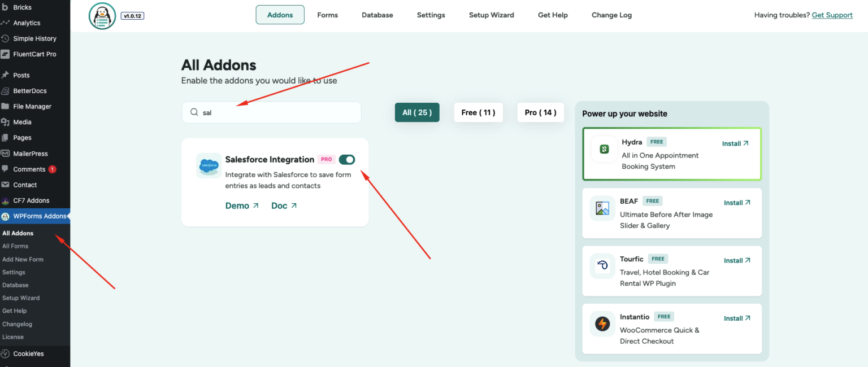This screenshot has width=868, height=367.
Task: Click the Posts pin icon
Action: pos(6,75)
